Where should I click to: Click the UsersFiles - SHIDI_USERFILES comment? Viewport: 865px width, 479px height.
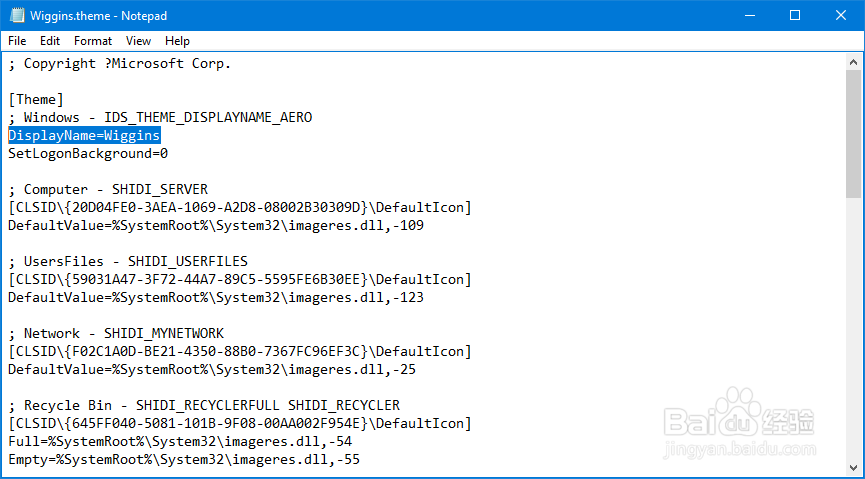coord(128,261)
